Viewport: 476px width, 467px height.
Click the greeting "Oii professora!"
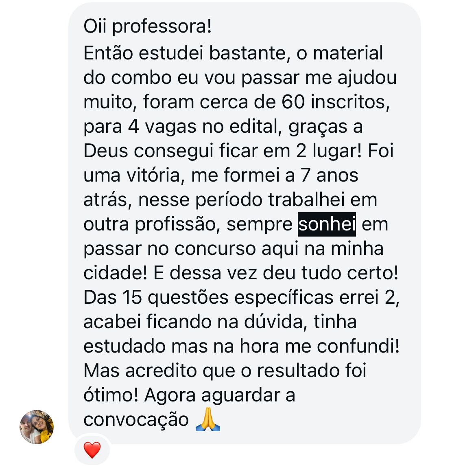click(147, 27)
